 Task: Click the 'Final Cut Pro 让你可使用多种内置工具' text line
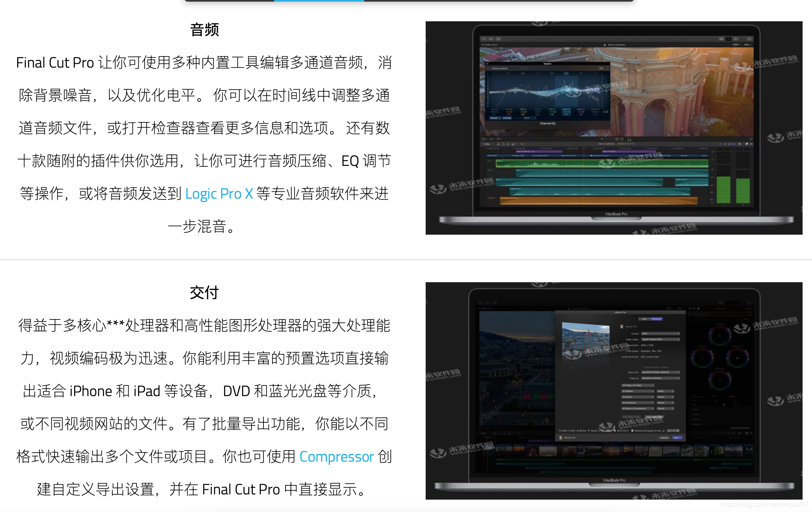pos(204,63)
